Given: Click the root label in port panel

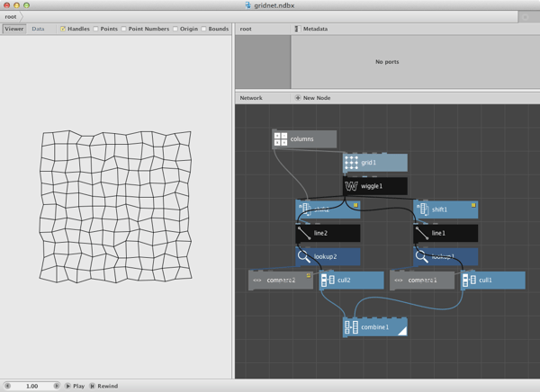Looking at the screenshot, I should coord(246,29).
